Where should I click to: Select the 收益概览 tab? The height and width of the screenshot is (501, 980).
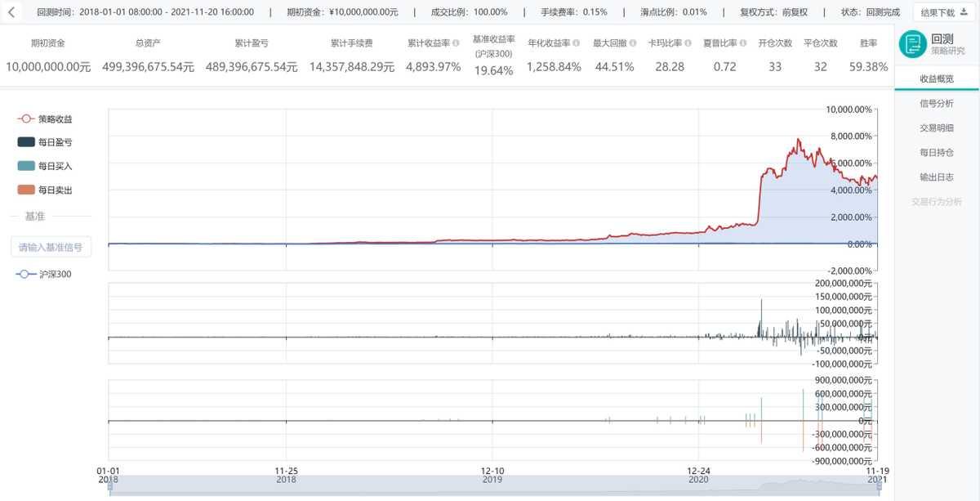tap(936, 78)
